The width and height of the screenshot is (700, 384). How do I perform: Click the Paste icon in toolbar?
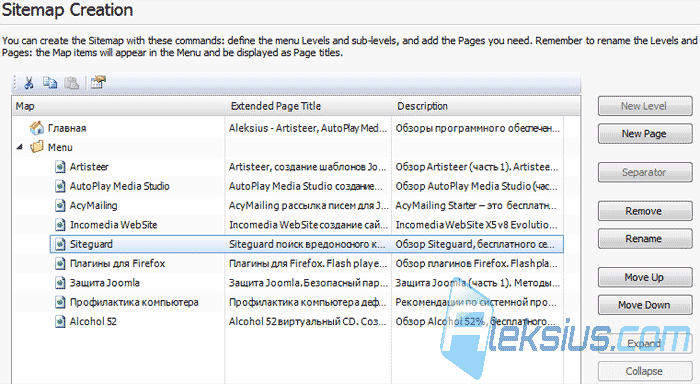[71, 83]
